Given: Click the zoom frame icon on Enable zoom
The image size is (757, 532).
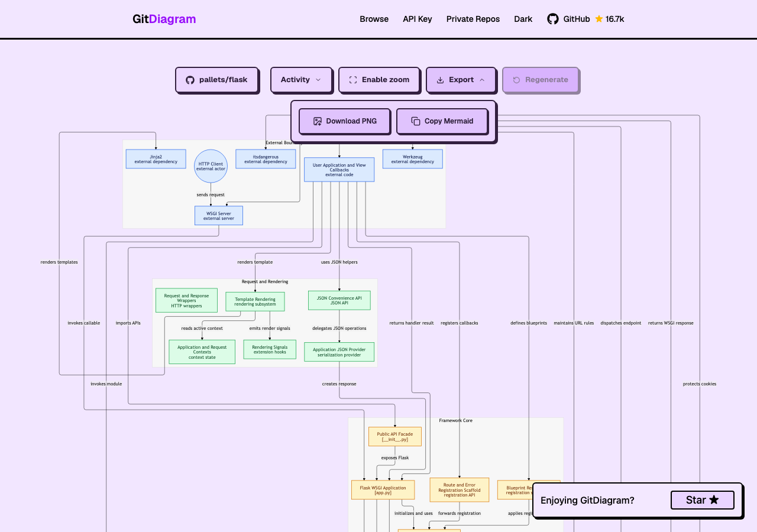Looking at the screenshot, I should pyautogui.click(x=353, y=80).
